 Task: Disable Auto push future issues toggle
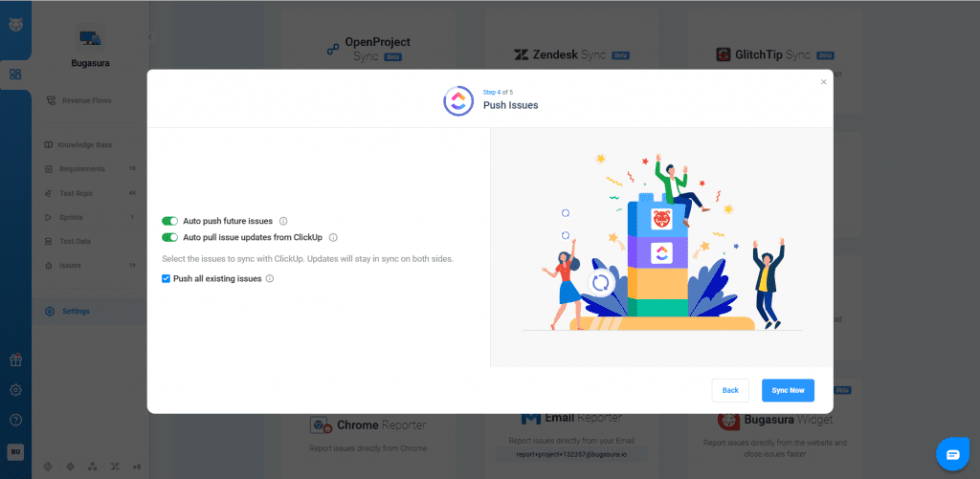170,221
